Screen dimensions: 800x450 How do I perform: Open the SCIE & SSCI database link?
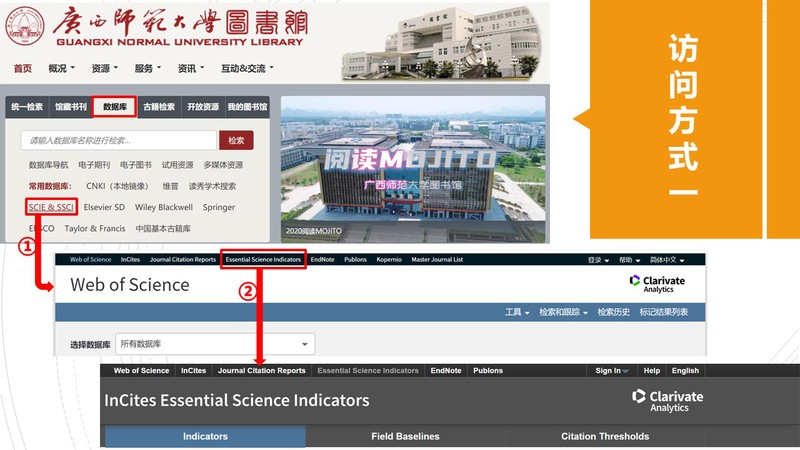52,207
